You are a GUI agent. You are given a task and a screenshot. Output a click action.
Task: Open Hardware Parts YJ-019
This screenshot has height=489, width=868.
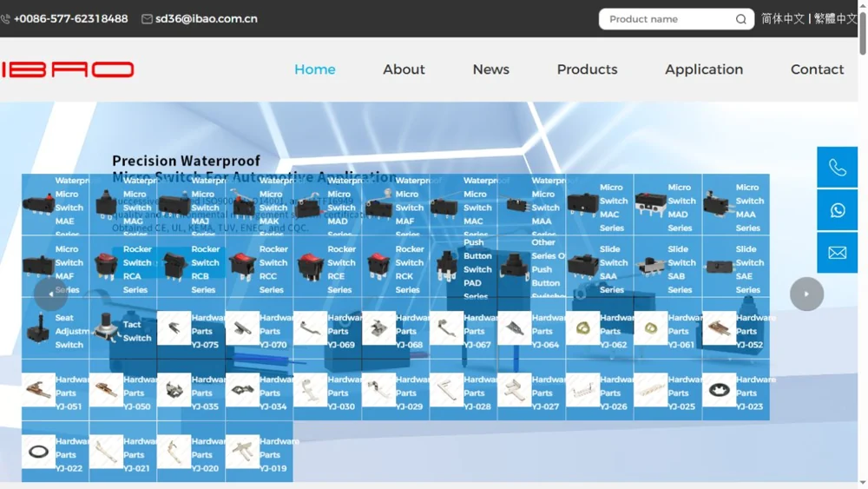(x=259, y=452)
